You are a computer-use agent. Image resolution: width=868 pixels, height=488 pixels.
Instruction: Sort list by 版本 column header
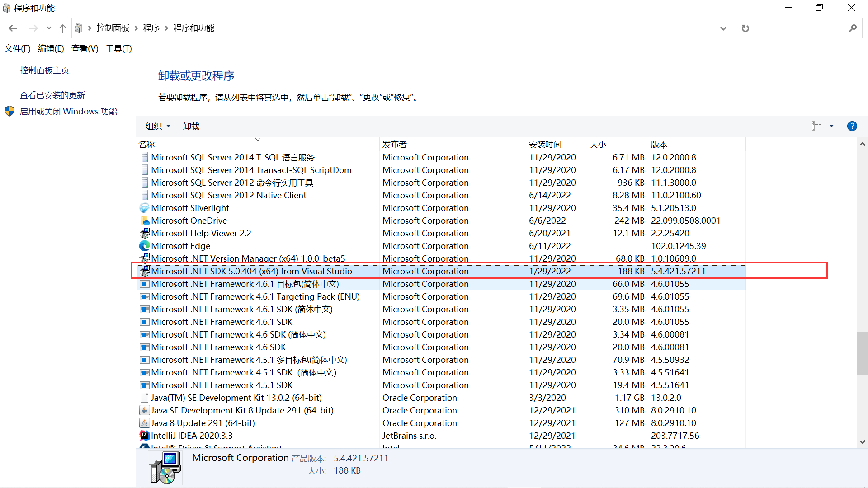[697, 144]
